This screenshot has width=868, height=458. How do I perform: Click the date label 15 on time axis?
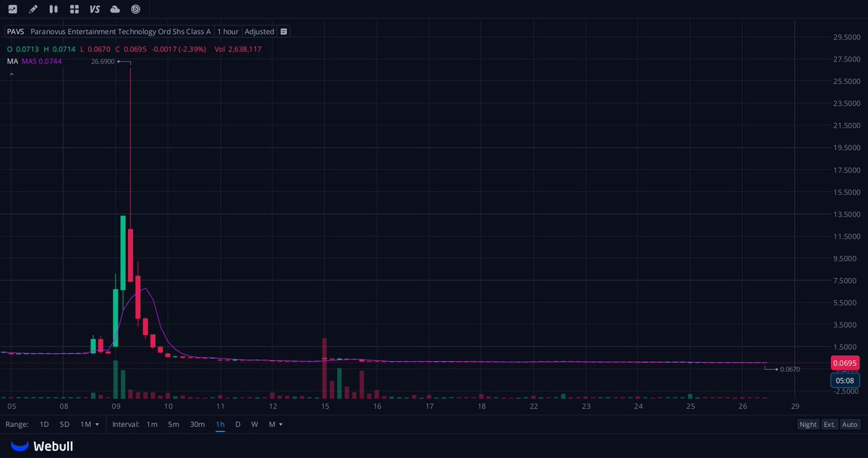(325, 407)
